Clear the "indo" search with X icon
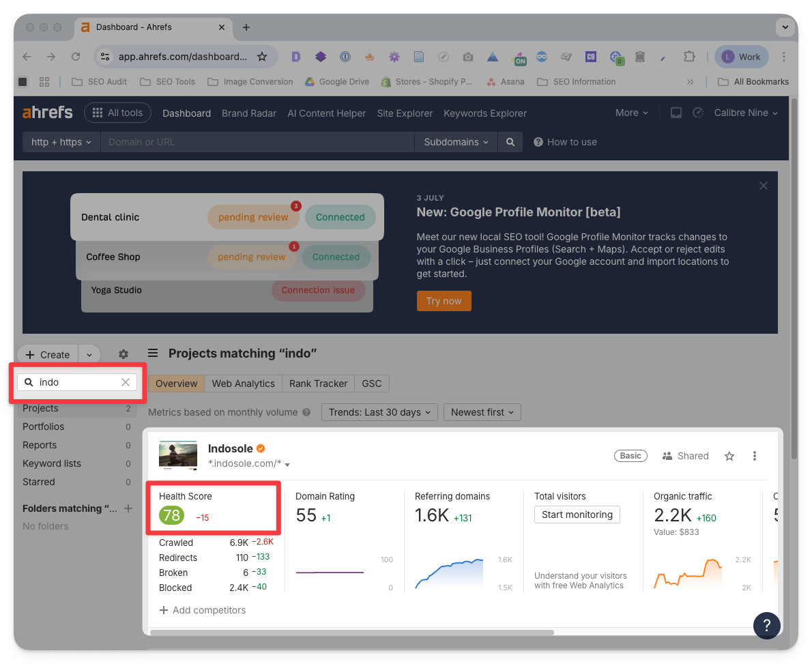The height and width of the screenshot is (664, 812). point(126,382)
